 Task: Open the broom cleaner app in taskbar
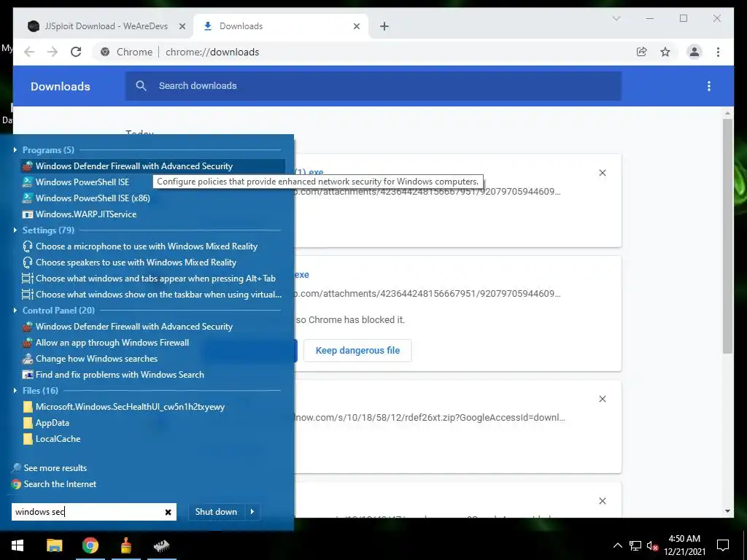click(x=125, y=545)
